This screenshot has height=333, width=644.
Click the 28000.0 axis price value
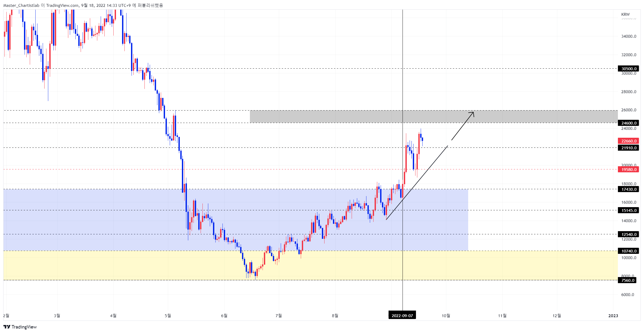[x=629, y=92]
